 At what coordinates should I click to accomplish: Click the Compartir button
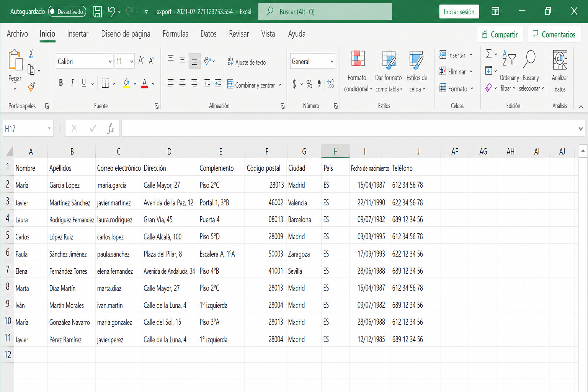(500, 34)
